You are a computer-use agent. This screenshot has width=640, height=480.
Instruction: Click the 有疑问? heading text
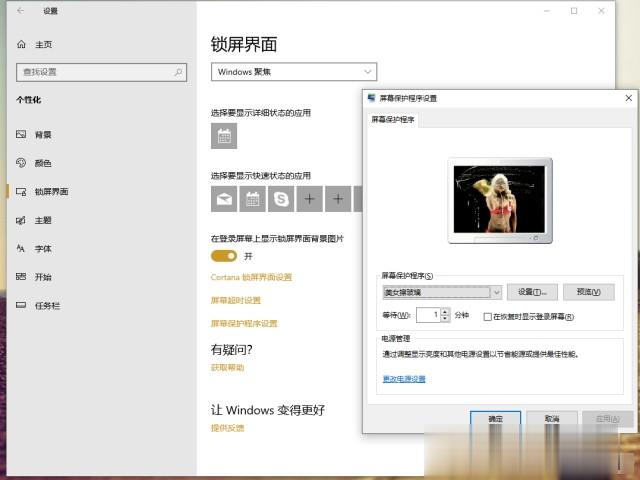[231, 350]
